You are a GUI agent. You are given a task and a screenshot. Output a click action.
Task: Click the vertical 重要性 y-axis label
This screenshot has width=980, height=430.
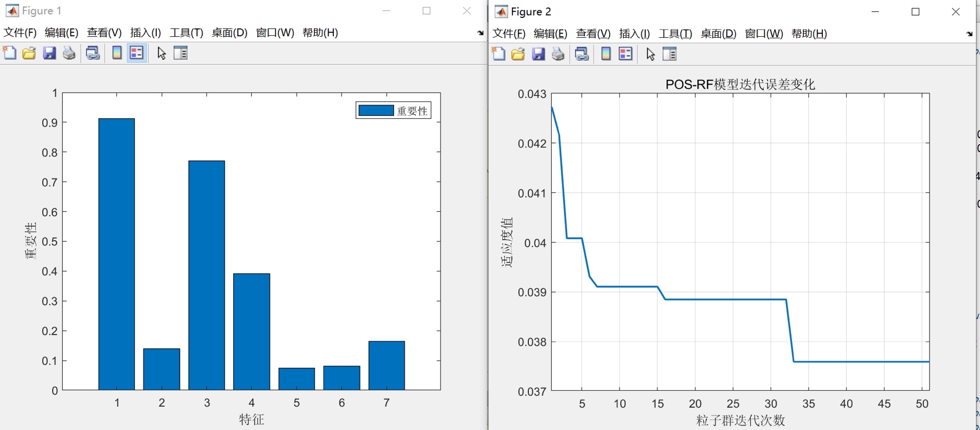(31, 241)
